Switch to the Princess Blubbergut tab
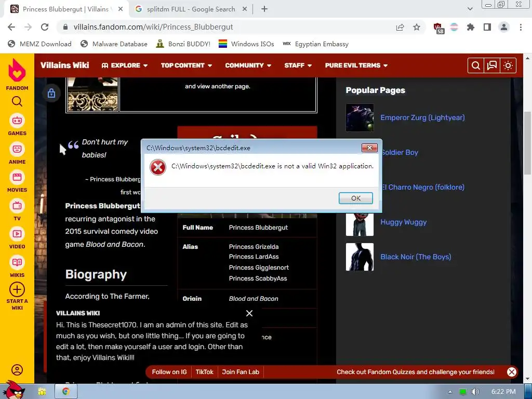This screenshot has width=532, height=399. pos(67,9)
